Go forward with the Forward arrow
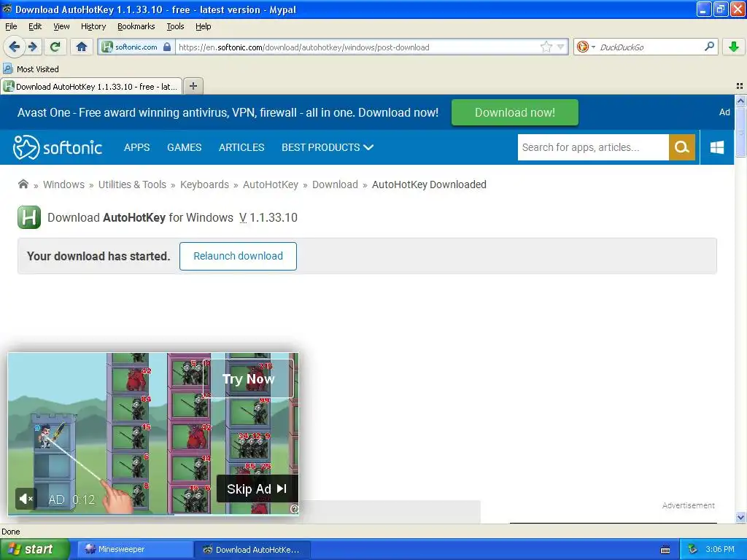The height and width of the screenshot is (560, 747). coord(32,47)
